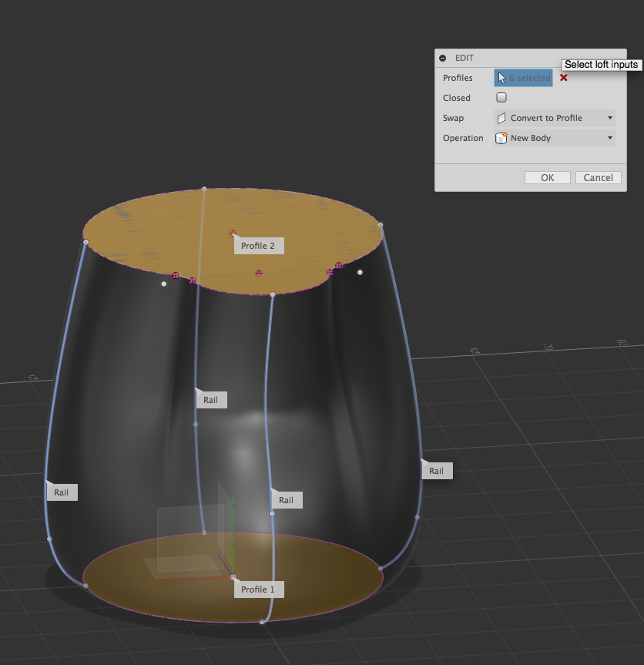Click the Profile 1 label
This screenshot has height=665, width=644.
259,589
